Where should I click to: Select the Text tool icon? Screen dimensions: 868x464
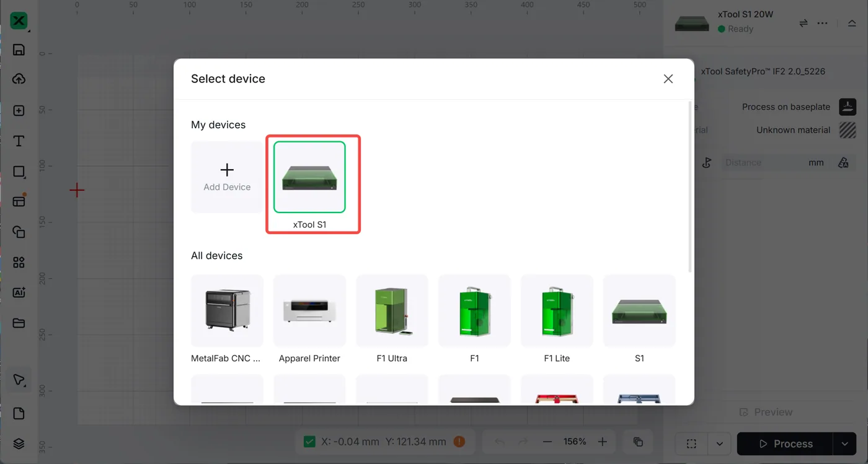tap(19, 141)
